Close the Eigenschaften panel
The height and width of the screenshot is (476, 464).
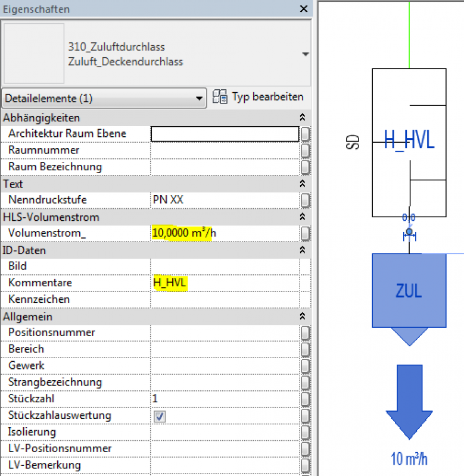[x=304, y=9]
